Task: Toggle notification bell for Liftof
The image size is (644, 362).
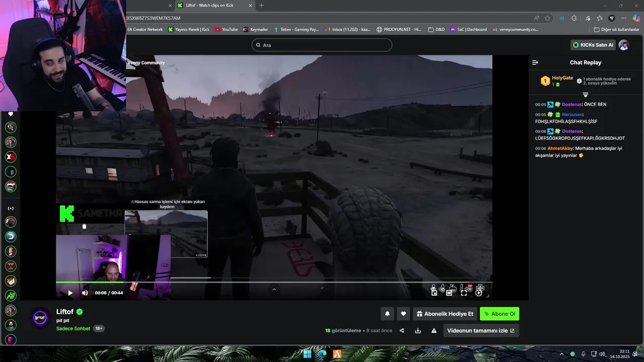Action: 387,314
